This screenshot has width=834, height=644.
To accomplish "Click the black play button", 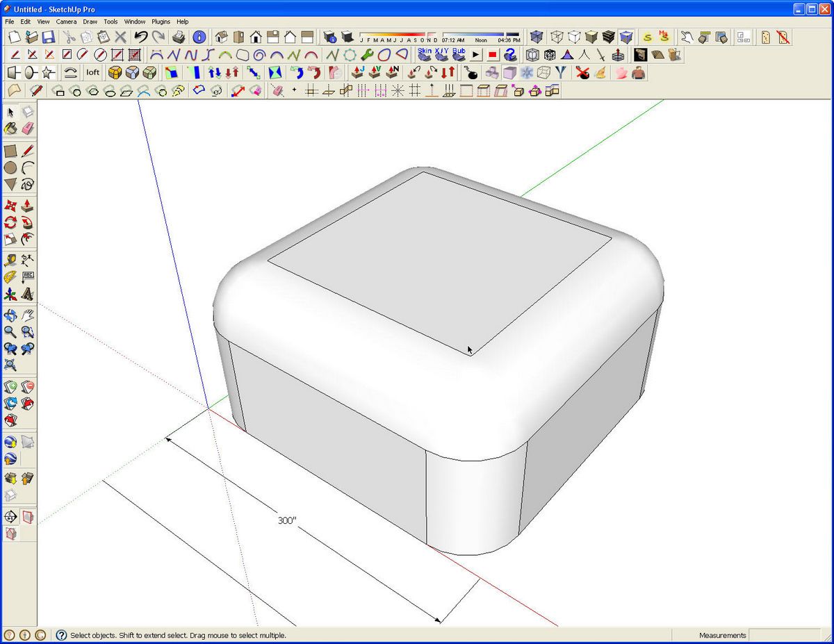I will (x=476, y=54).
